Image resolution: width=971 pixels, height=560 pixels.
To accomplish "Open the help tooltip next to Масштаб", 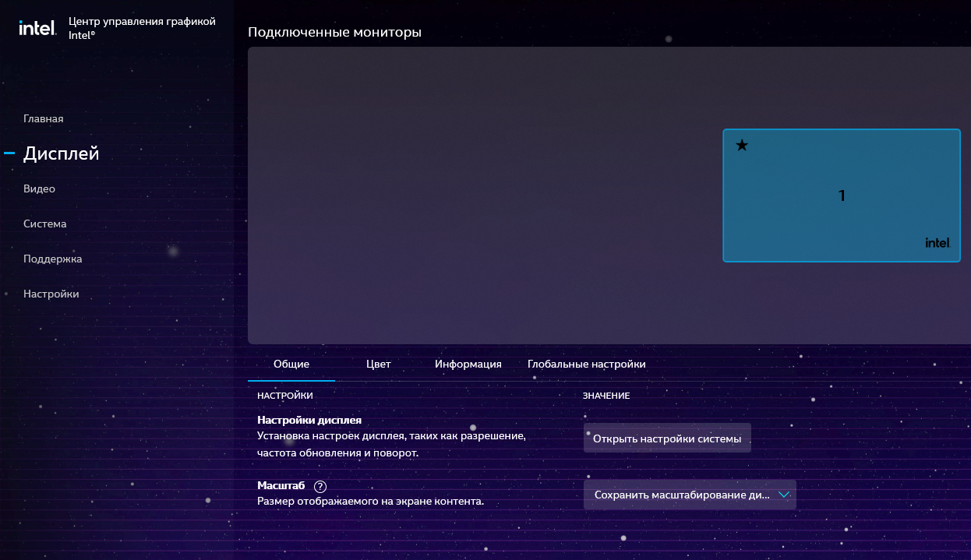I will (x=320, y=486).
